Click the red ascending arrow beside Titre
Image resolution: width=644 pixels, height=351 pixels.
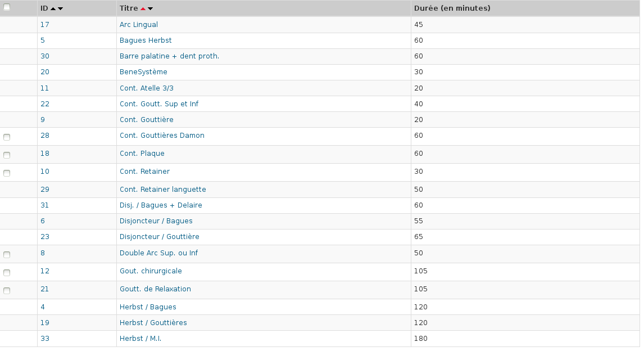tap(143, 9)
